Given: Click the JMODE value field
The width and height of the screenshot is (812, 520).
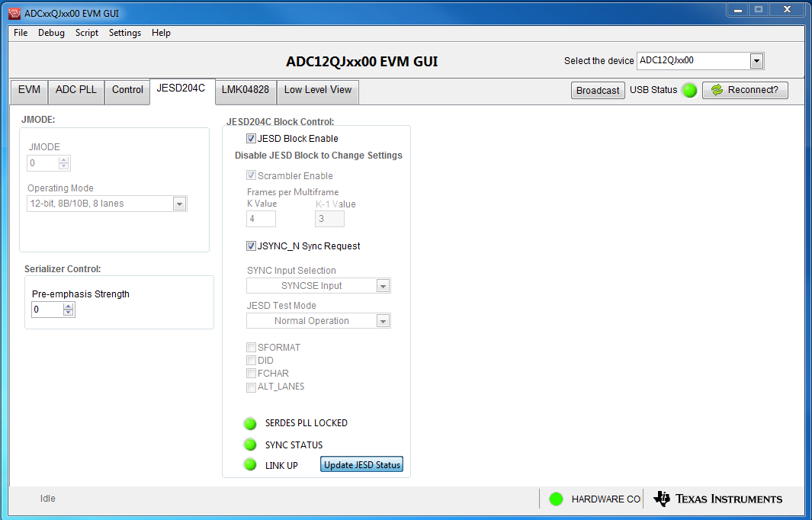Looking at the screenshot, I should pyautogui.click(x=43, y=163).
